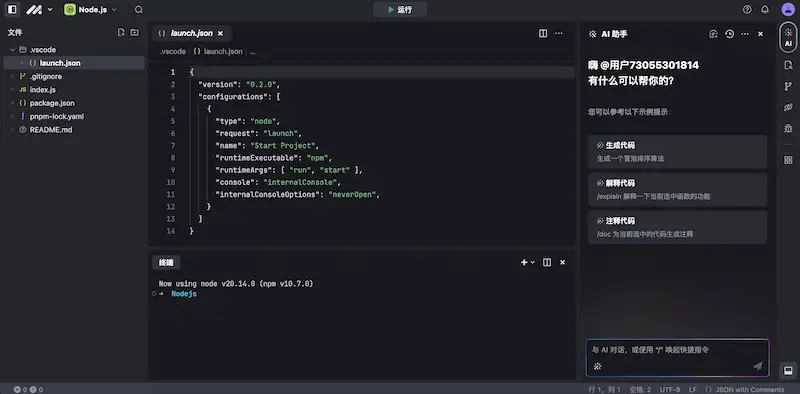
Task: Click line number 7 in the editor gutter
Action: tap(173, 145)
